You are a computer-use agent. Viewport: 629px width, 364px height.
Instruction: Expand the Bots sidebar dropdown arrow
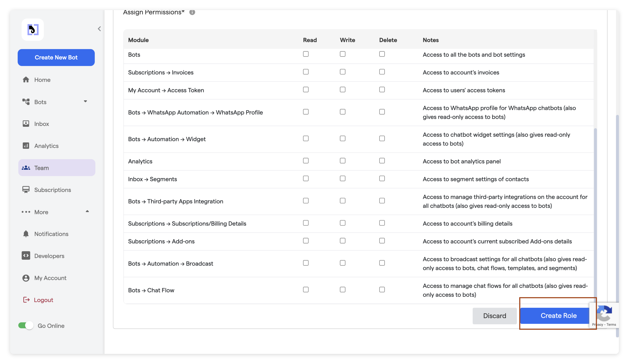[x=85, y=102]
